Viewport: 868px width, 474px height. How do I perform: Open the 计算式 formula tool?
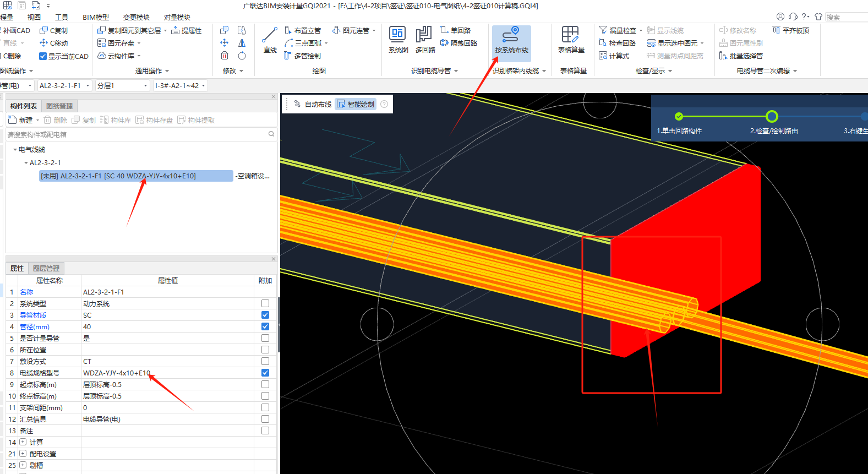coord(614,56)
